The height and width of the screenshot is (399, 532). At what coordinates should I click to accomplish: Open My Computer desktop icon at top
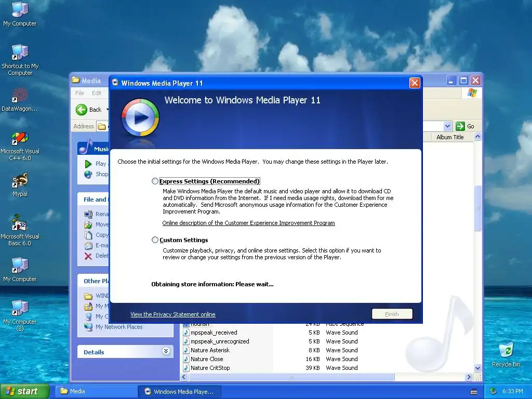pos(20,14)
